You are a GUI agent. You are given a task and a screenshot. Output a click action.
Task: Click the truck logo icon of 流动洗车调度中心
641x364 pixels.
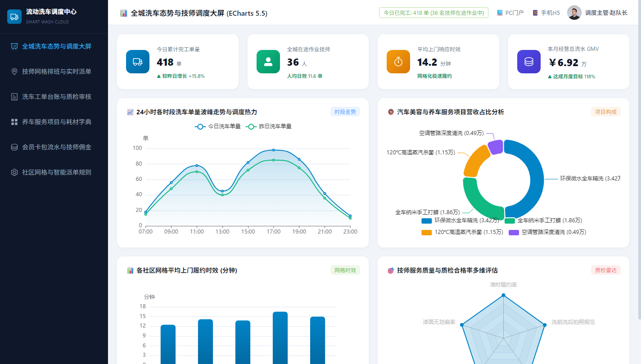pos(14,17)
